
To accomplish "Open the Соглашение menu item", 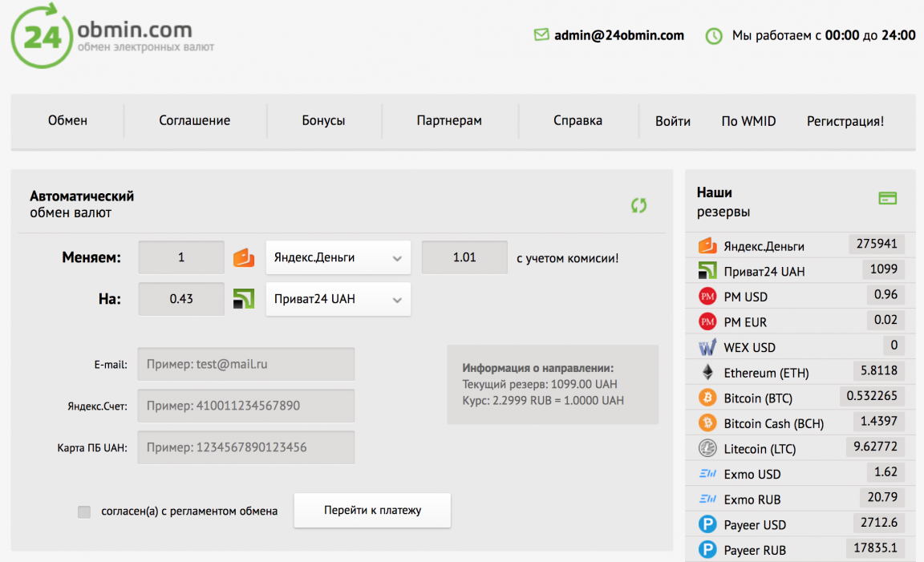I will [x=194, y=120].
